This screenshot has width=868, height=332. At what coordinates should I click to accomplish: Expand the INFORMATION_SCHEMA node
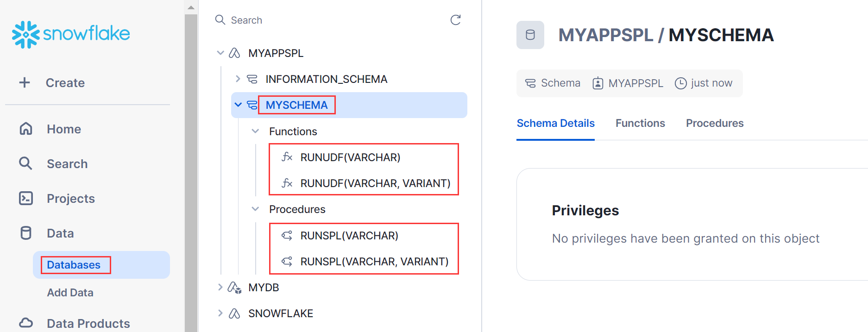(x=238, y=79)
